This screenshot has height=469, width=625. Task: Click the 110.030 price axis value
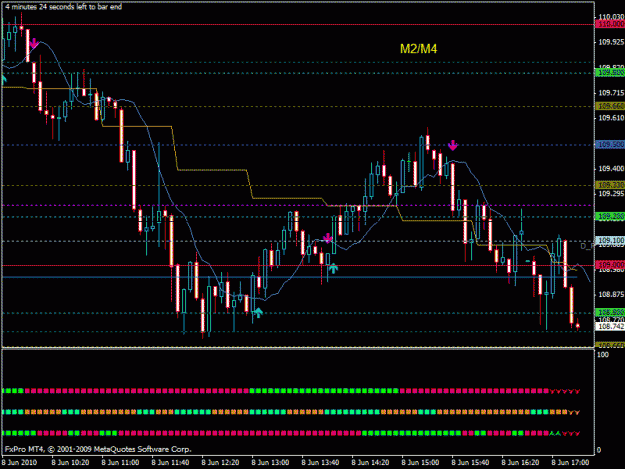(x=611, y=17)
